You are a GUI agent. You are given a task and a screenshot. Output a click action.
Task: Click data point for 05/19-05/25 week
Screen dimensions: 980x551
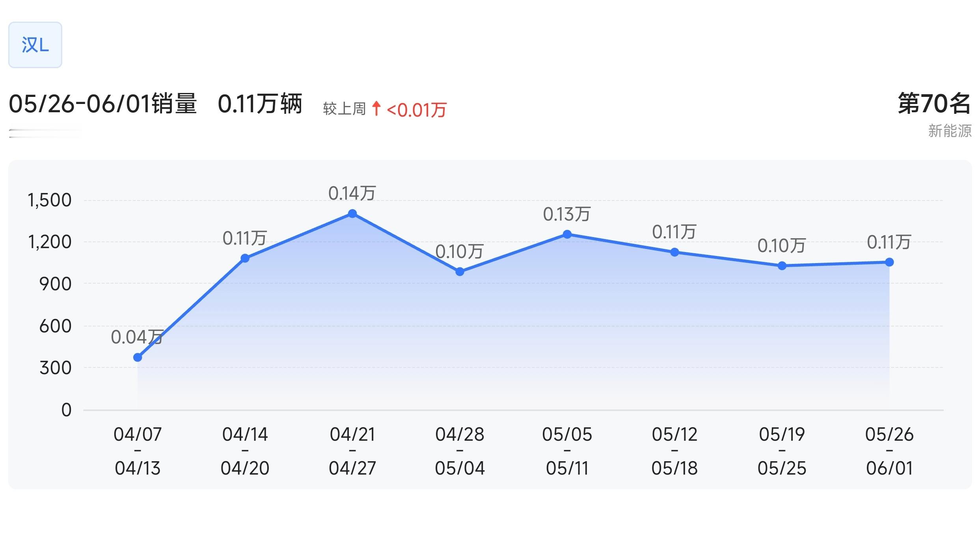pos(782,266)
